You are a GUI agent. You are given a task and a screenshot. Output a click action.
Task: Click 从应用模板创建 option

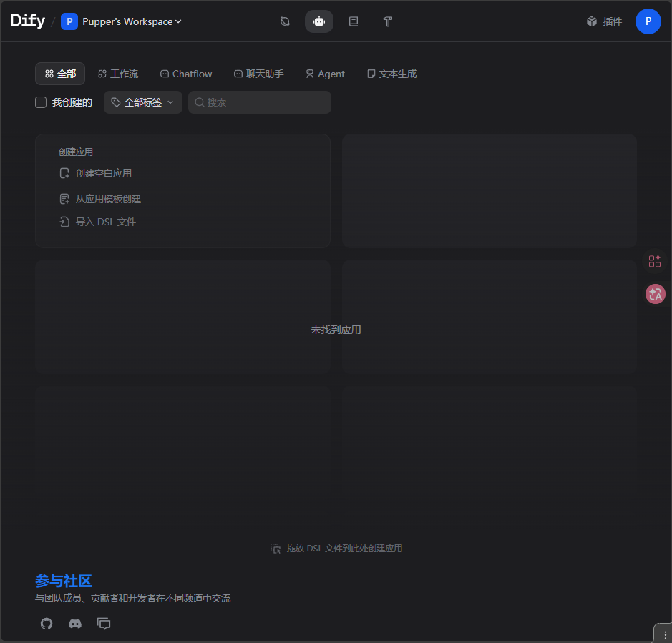tap(107, 199)
